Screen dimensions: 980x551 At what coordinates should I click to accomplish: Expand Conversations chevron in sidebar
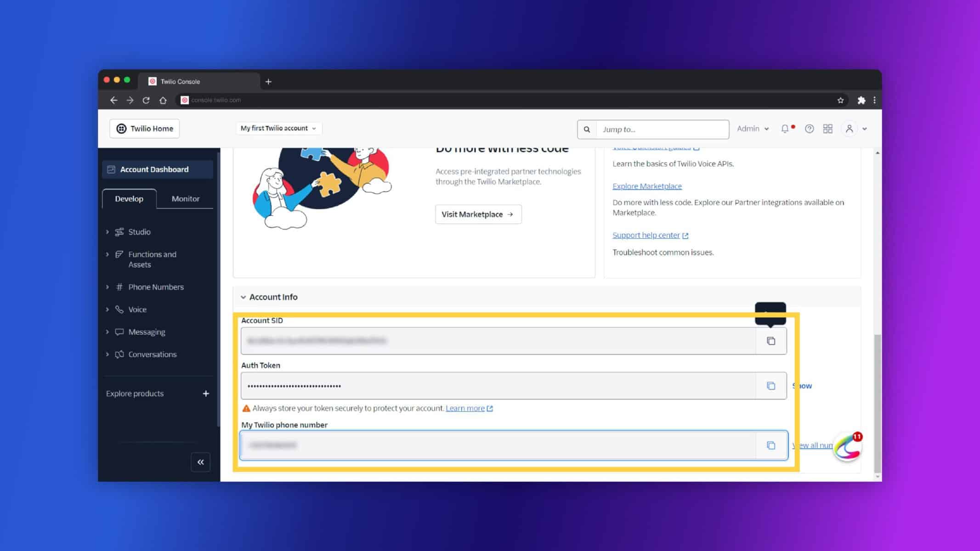[x=108, y=354]
